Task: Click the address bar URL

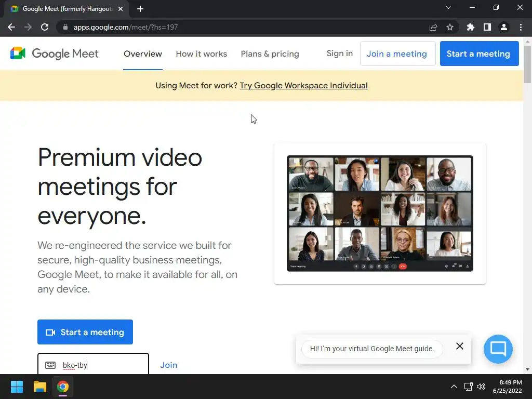Action: 126,27
